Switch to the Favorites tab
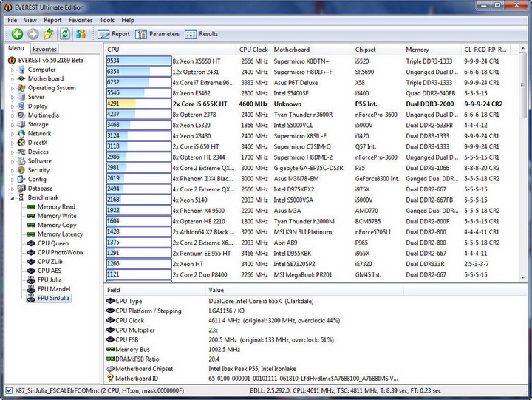Viewport: 532px width, 400px height. pyautogui.click(x=44, y=49)
